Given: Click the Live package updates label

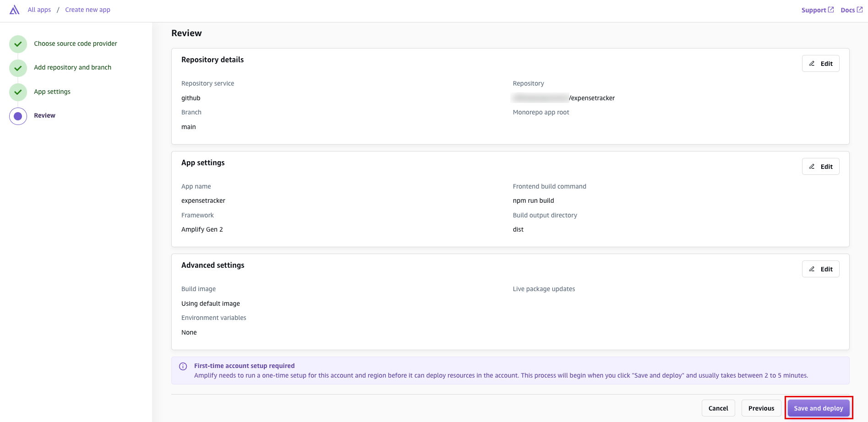Looking at the screenshot, I should click(544, 289).
